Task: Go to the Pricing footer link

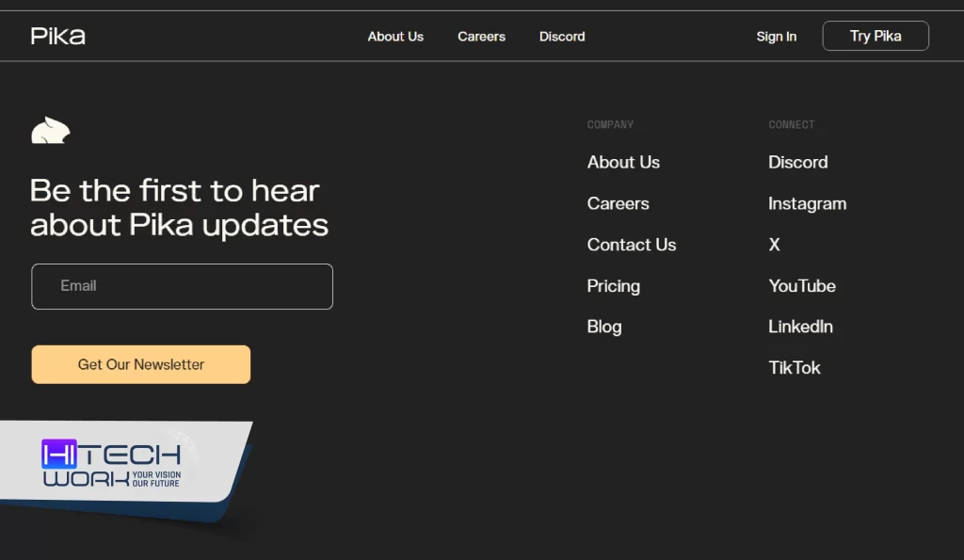Action: pyautogui.click(x=614, y=286)
